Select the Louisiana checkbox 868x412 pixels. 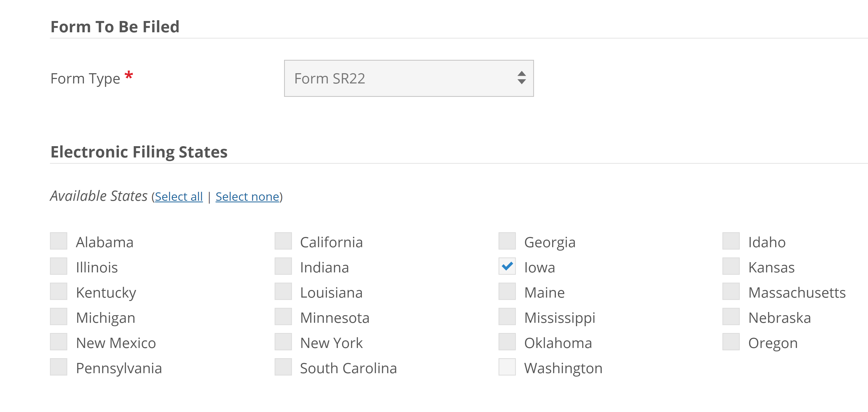pyautogui.click(x=283, y=292)
